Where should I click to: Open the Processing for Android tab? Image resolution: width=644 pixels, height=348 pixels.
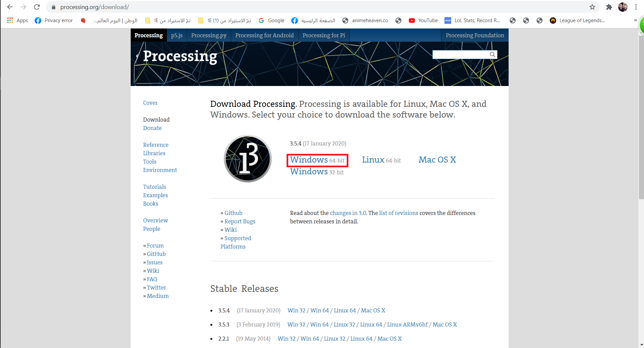click(264, 35)
